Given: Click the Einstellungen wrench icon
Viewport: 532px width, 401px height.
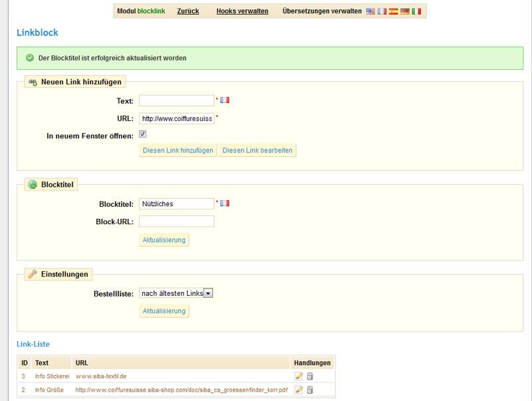Looking at the screenshot, I should 33,274.
